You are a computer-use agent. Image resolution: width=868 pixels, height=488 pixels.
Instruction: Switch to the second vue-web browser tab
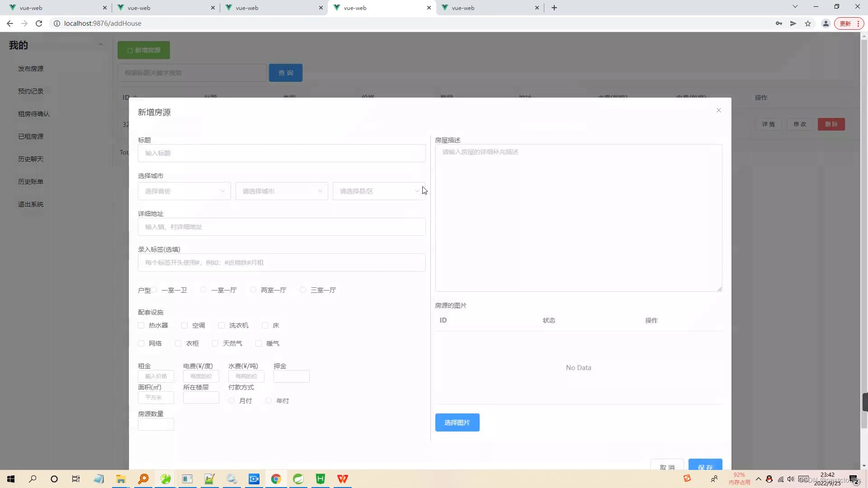tap(163, 8)
